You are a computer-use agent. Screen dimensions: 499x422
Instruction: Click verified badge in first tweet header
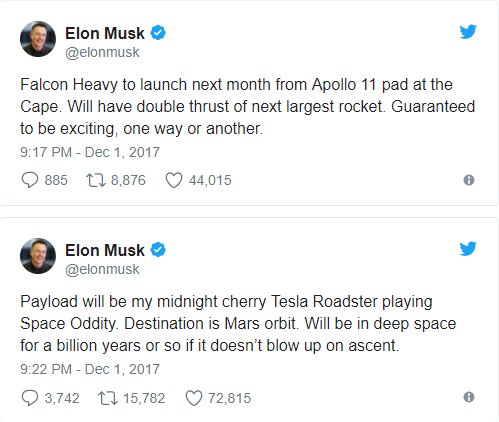click(x=158, y=33)
